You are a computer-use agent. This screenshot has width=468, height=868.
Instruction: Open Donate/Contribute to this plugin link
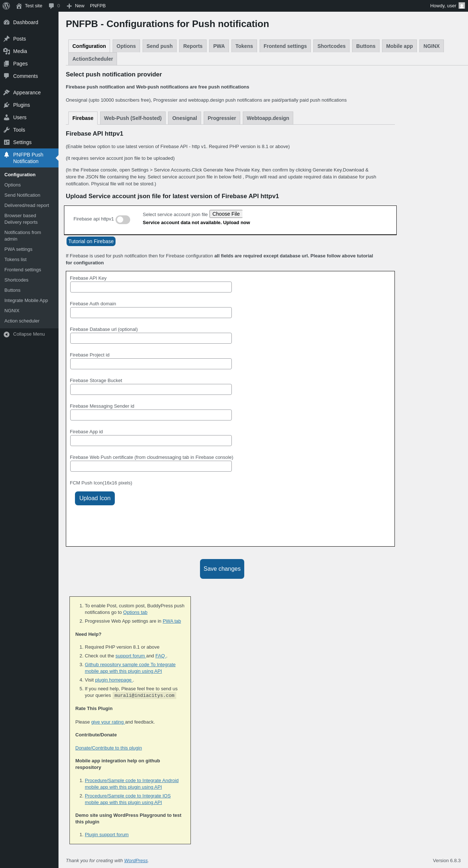[x=109, y=748]
